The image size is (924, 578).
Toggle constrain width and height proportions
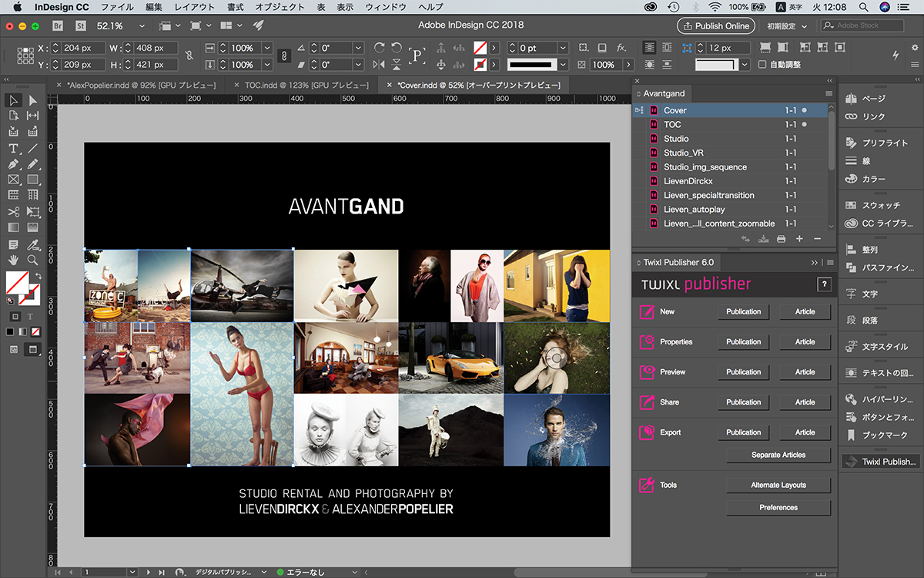(189, 56)
